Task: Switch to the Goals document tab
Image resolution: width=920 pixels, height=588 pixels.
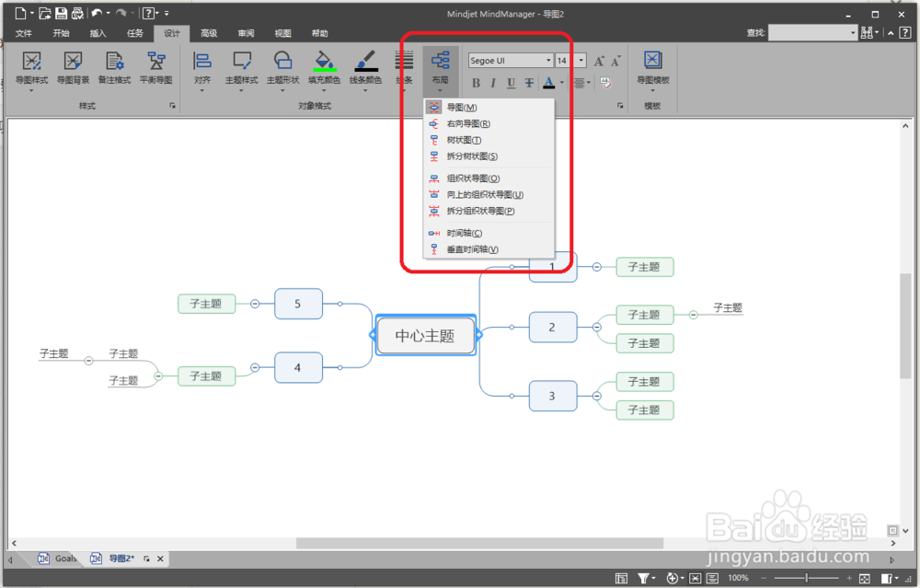Action: (x=58, y=559)
